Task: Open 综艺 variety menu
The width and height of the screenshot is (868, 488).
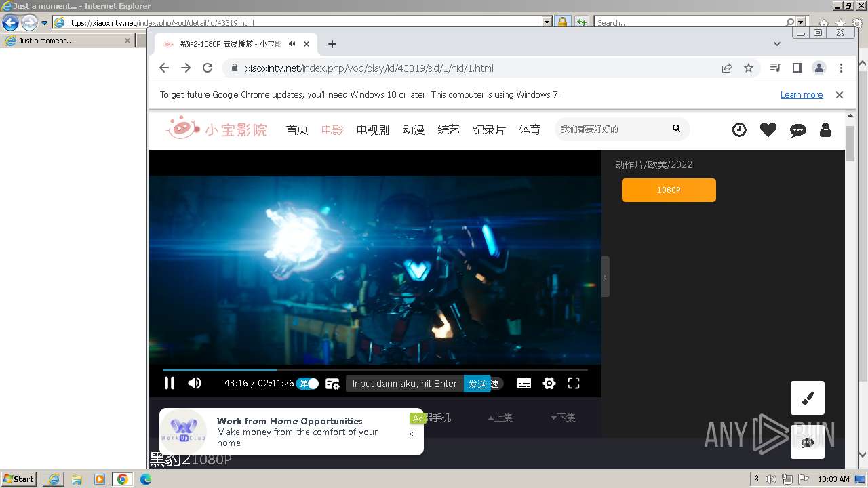Action: (449, 129)
